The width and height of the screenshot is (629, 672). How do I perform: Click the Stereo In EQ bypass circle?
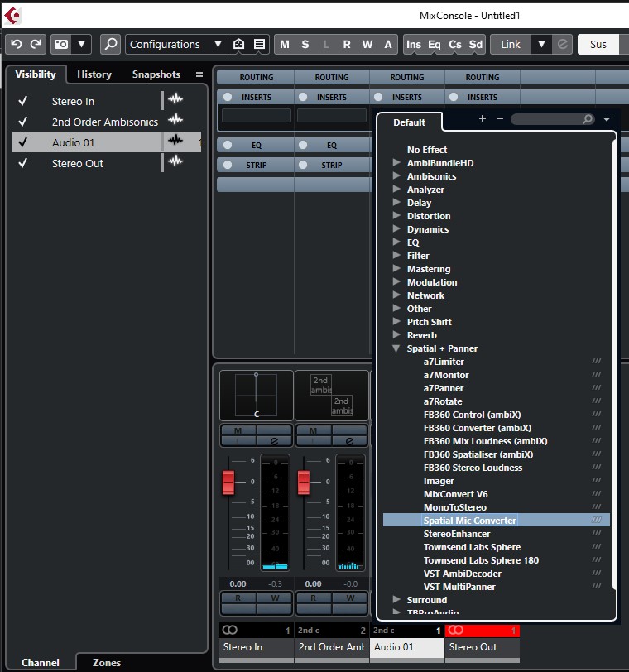tap(228, 145)
